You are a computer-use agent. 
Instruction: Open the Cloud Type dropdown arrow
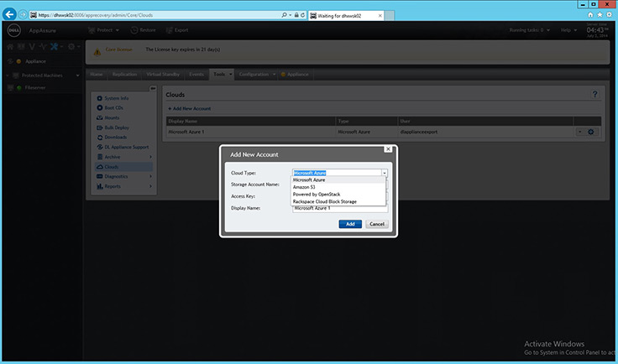click(385, 173)
